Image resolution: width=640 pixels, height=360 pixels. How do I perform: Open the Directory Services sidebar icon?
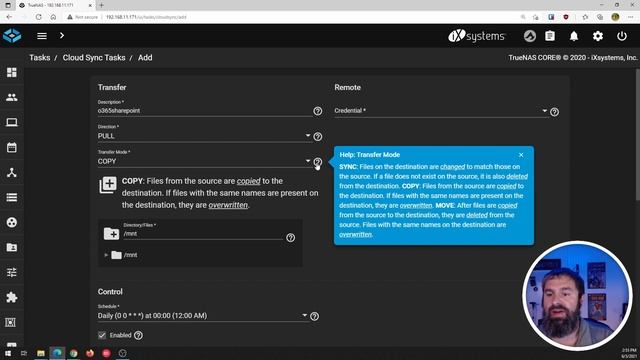12,222
